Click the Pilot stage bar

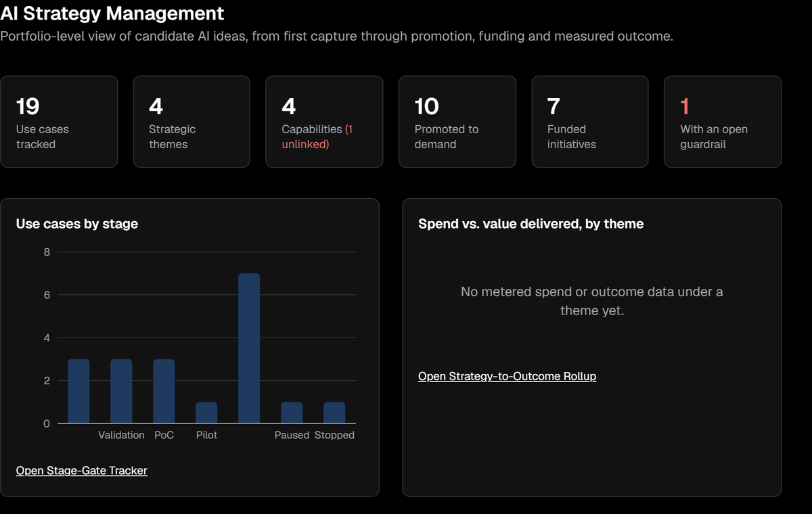206,413
